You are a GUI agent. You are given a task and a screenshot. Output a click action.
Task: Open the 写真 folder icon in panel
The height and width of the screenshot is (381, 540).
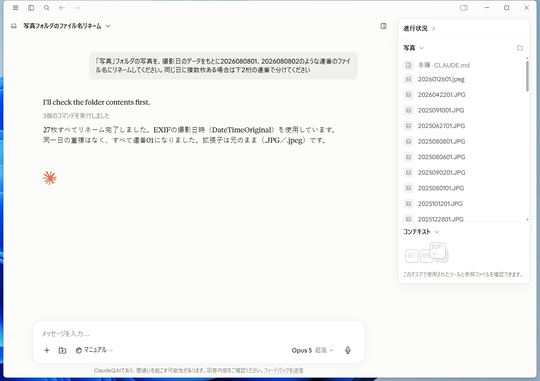(x=520, y=48)
